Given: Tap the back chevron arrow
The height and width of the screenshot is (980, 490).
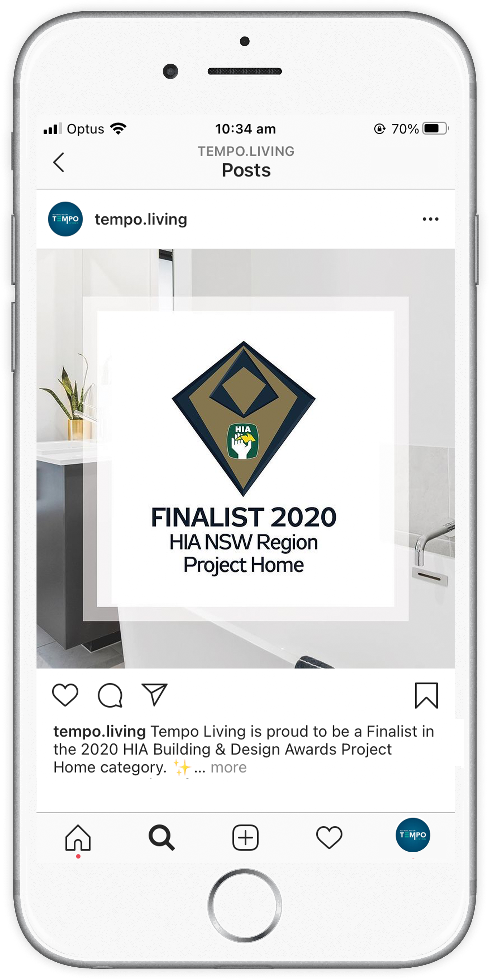Looking at the screenshot, I should coord(59,163).
